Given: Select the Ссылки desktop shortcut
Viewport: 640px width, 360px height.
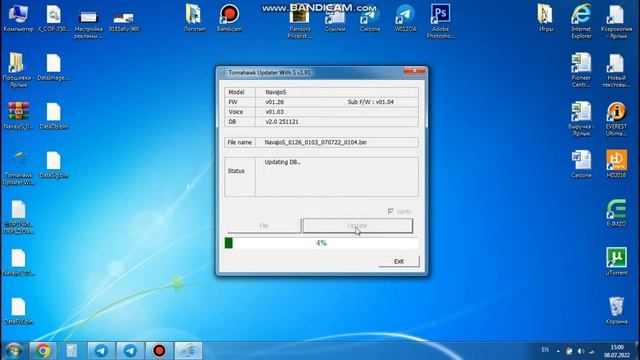Looking at the screenshot, I should click(x=335, y=20).
